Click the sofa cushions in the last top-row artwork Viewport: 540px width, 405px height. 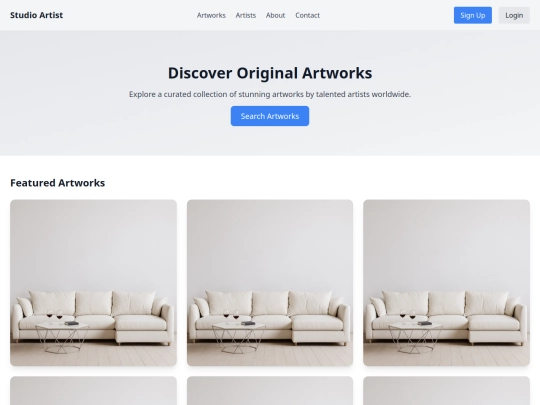[x=446, y=303]
